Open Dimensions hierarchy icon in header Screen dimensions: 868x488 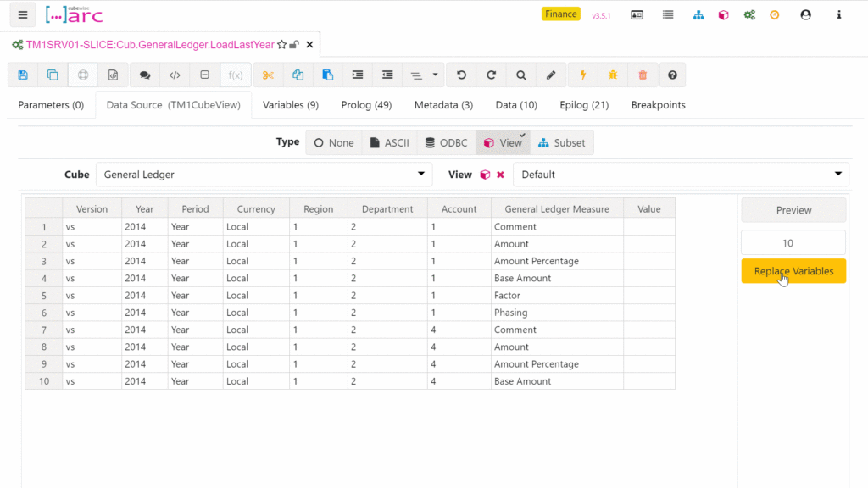pyautogui.click(x=698, y=15)
